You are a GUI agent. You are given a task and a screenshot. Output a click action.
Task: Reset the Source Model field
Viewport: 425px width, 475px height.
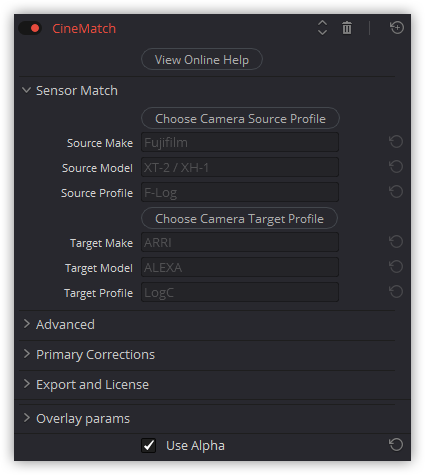click(396, 167)
